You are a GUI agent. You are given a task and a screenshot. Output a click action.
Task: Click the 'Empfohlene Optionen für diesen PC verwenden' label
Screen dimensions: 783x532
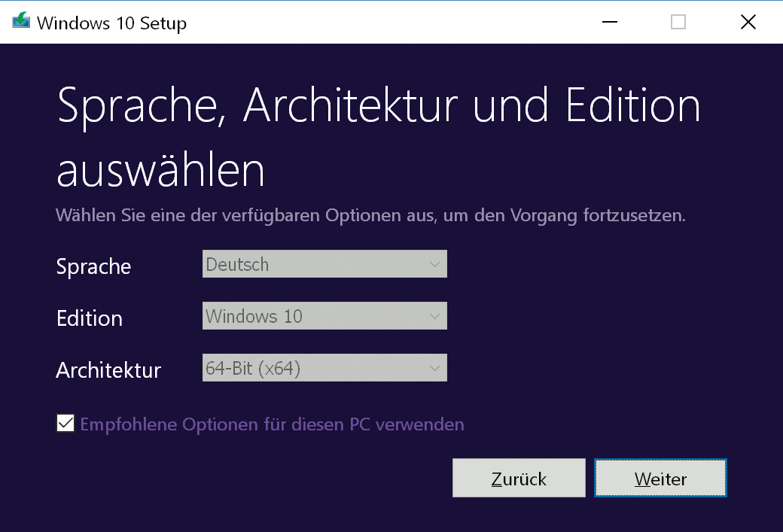click(x=272, y=424)
